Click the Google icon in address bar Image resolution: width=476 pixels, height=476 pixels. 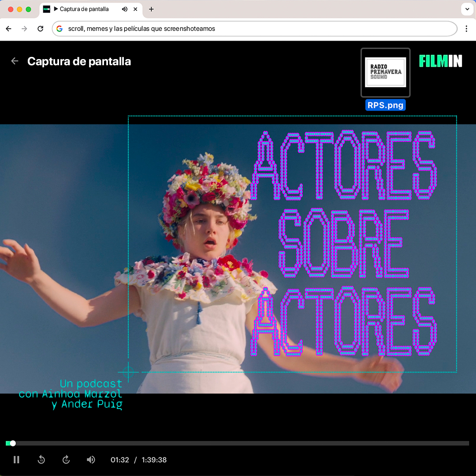59,29
